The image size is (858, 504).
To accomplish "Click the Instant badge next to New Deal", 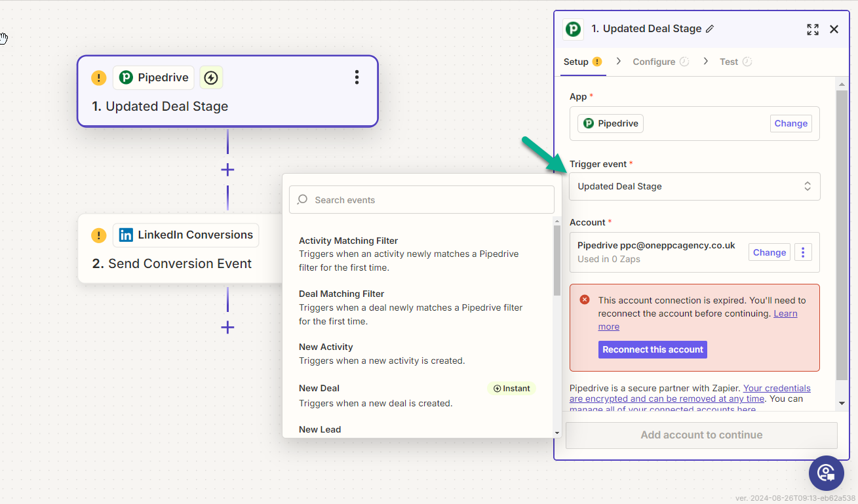I will tap(511, 389).
